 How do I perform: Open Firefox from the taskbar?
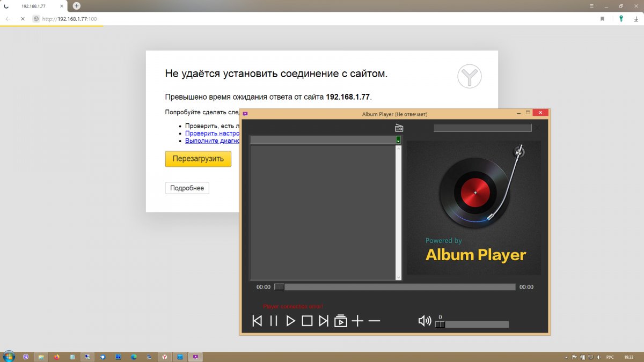56,357
